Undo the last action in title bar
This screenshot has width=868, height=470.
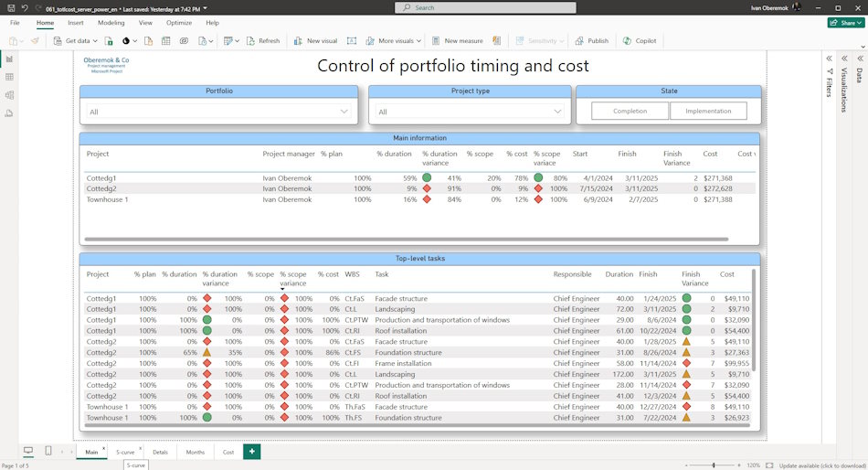[25, 7]
